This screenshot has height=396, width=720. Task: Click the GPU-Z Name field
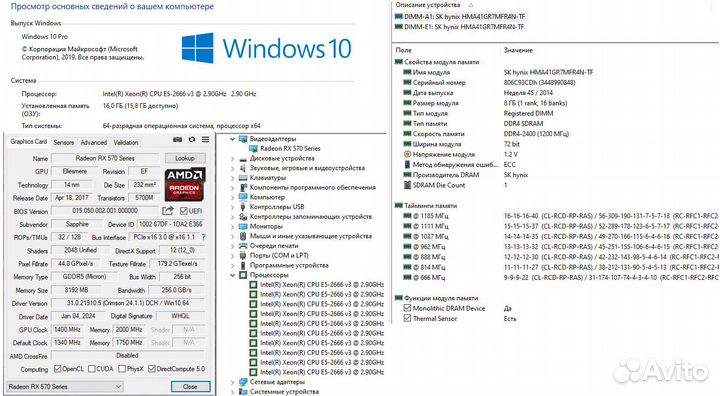pyautogui.click(x=105, y=158)
